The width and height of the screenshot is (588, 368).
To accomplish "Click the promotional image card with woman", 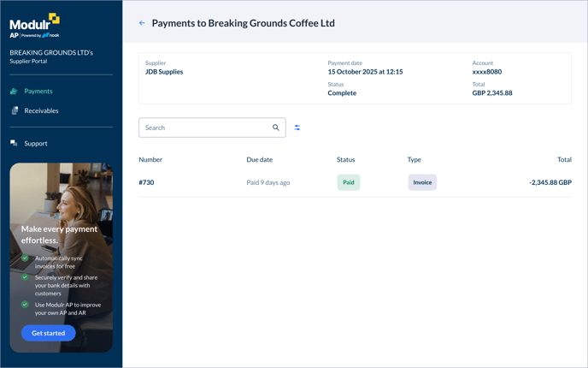I will (x=62, y=258).
